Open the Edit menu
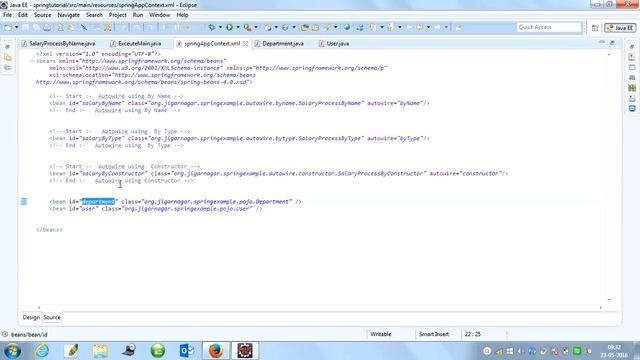Viewport: 640px width, 360px height. click(23, 15)
